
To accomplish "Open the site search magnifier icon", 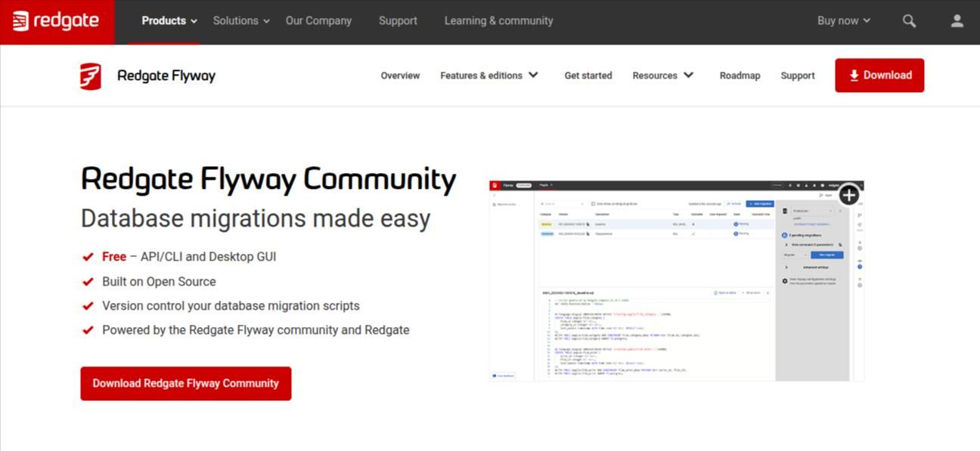I will tap(910, 21).
